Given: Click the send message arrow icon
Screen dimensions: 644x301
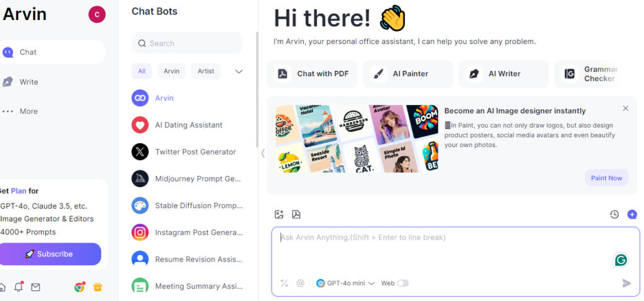Looking at the screenshot, I should pos(626,283).
